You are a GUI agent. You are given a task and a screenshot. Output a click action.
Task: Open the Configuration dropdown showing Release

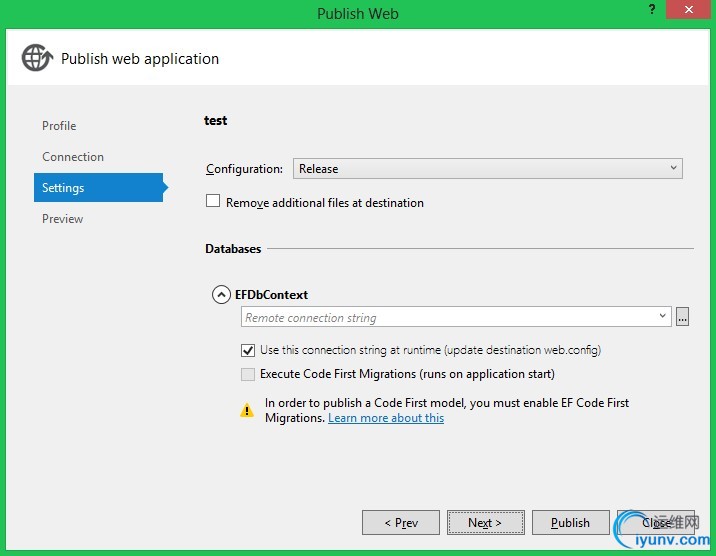click(488, 169)
